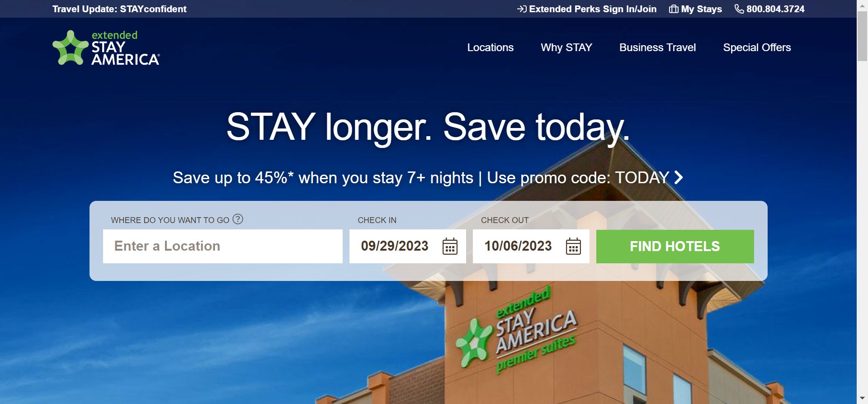This screenshot has width=868, height=404.
Task: Select the check-out date 10/06/2023 field
Action: tap(531, 246)
